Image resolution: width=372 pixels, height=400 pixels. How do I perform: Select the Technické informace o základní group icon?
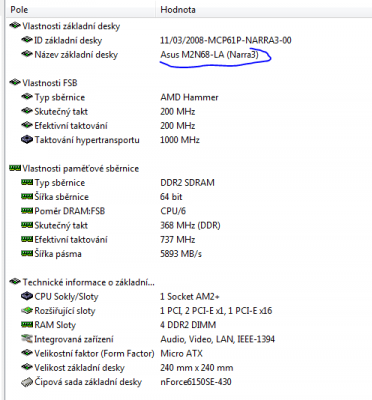[15, 282]
